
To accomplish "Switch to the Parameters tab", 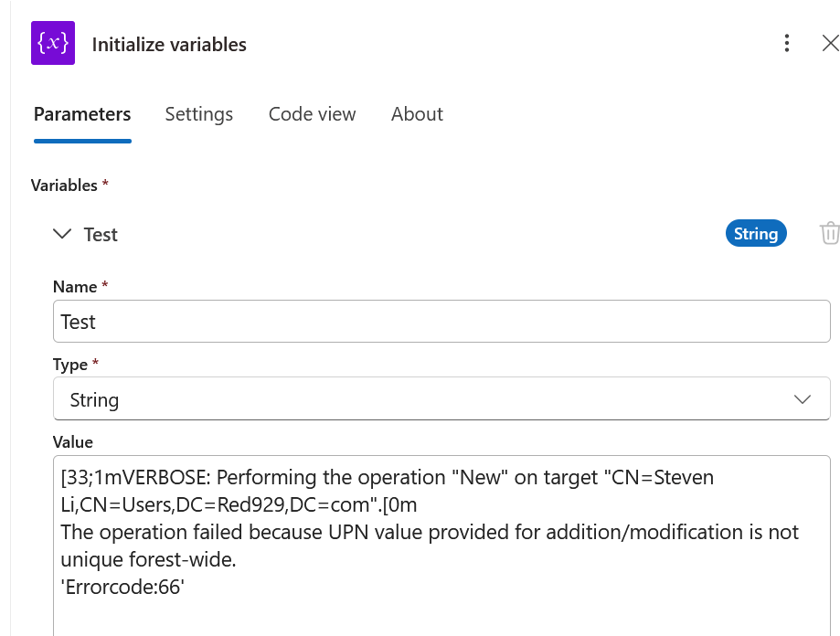I will [x=82, y=114].
